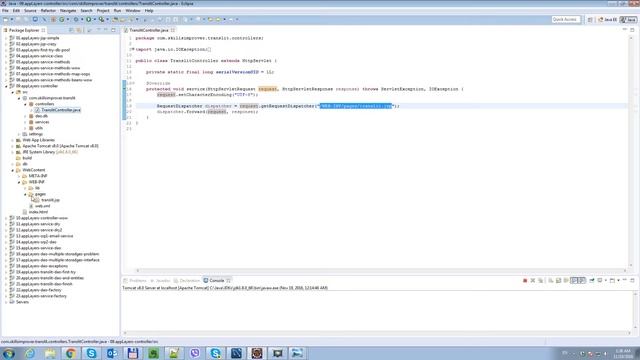Expand the dao.db package node
The image size is (640, 360).
point(25,116)
